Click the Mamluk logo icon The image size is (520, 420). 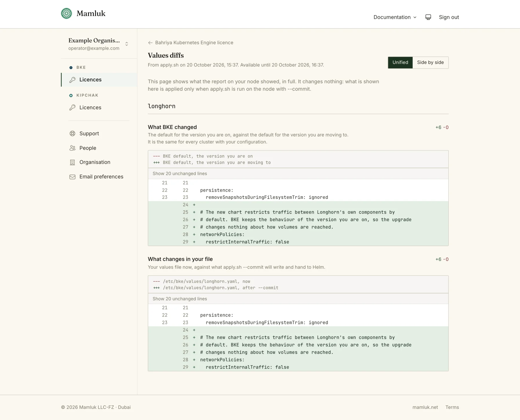(x=66, y=14)
